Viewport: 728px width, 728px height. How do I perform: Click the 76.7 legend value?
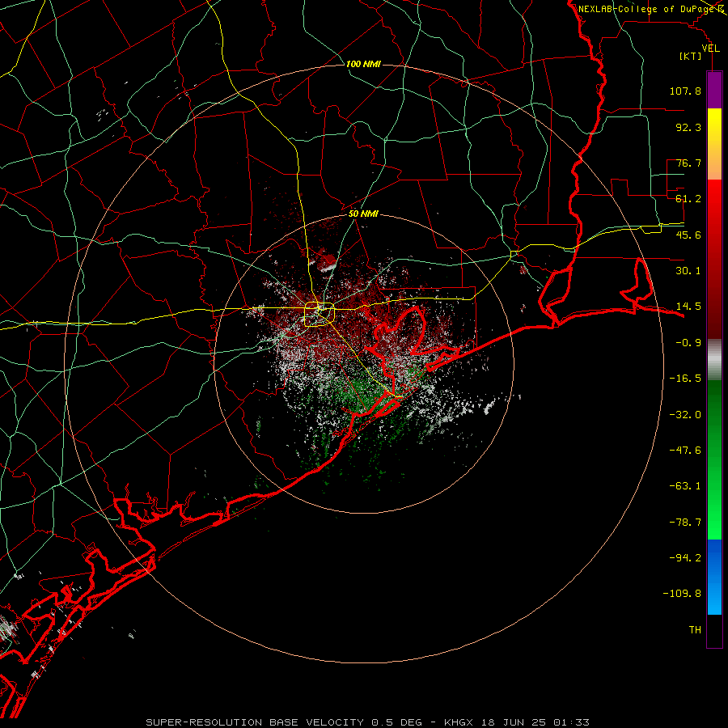coord(688,163)
